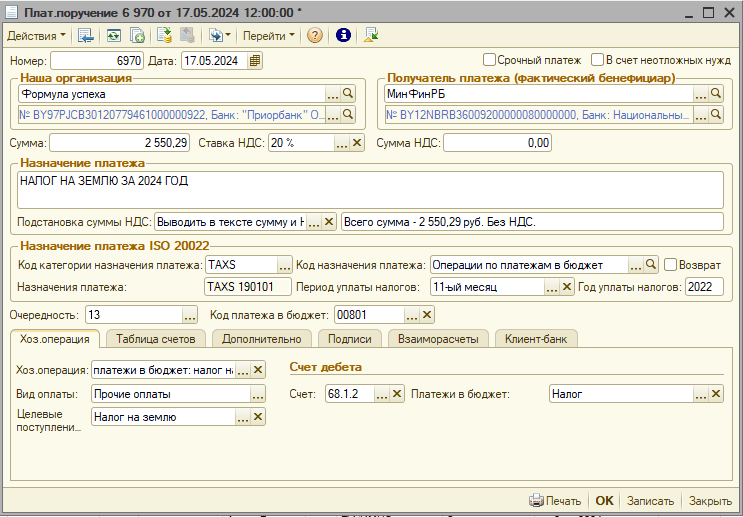The image size is (743, 517).
Task: Click the refresh toolbar icon
Action: point(113,35)
